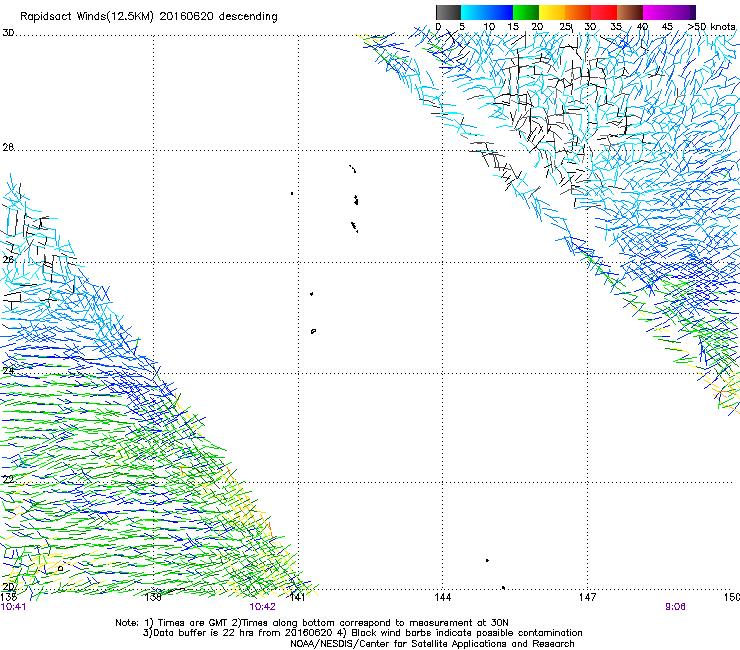Click the purple '9:06' pass time
Viewport: 740px width, 650px height.
point(675,607)
